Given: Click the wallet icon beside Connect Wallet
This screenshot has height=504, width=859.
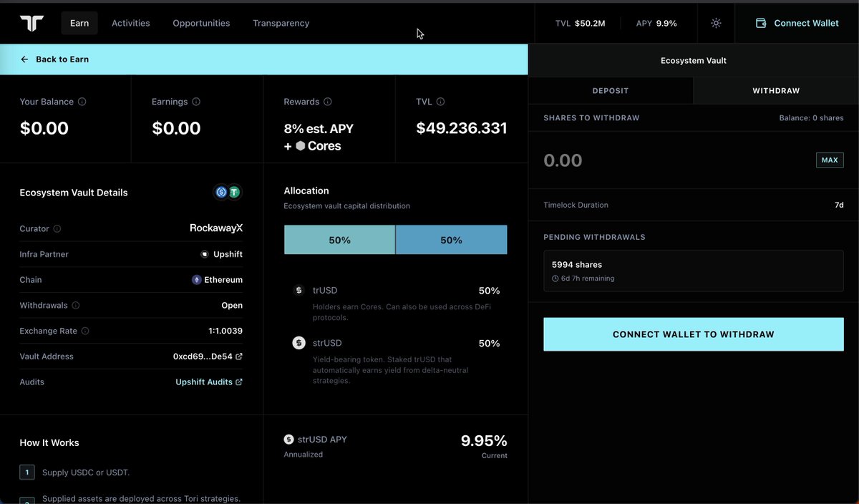Looking at the screenshot, I should pos(761,23).
